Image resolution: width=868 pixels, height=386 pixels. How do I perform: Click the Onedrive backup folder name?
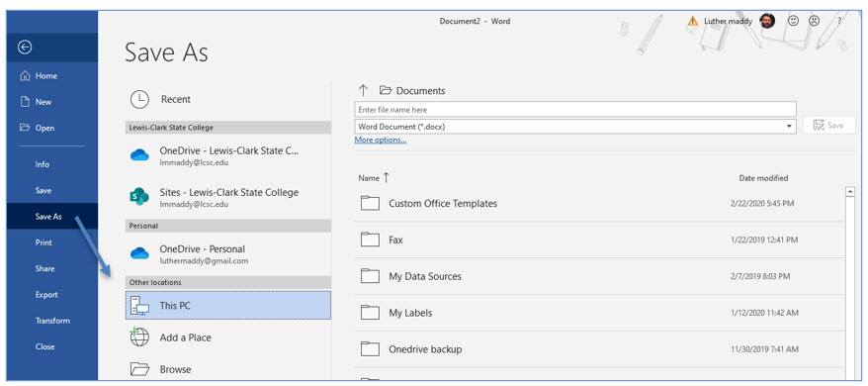tap(425, 349)
